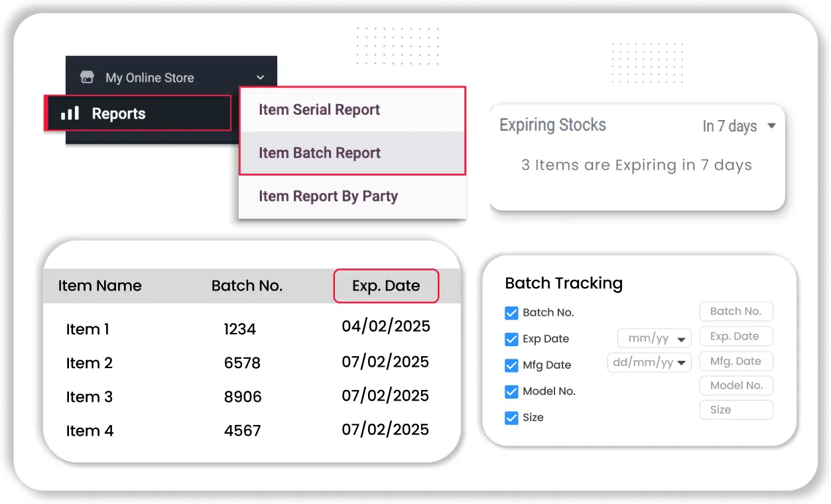Expand the My Online Store chevron
This screenshot has height=504, width=831.
coord(261,78)
